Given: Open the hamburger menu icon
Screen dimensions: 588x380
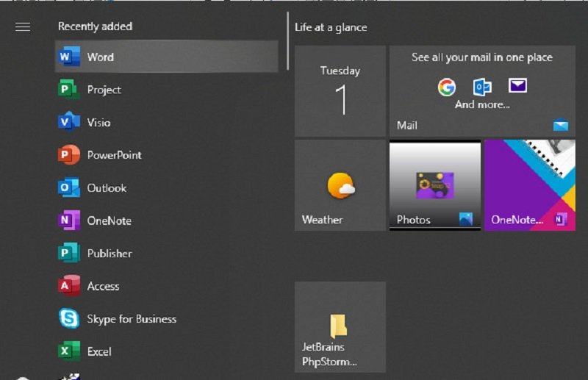Looking at the screenshot, I should 23,27.
